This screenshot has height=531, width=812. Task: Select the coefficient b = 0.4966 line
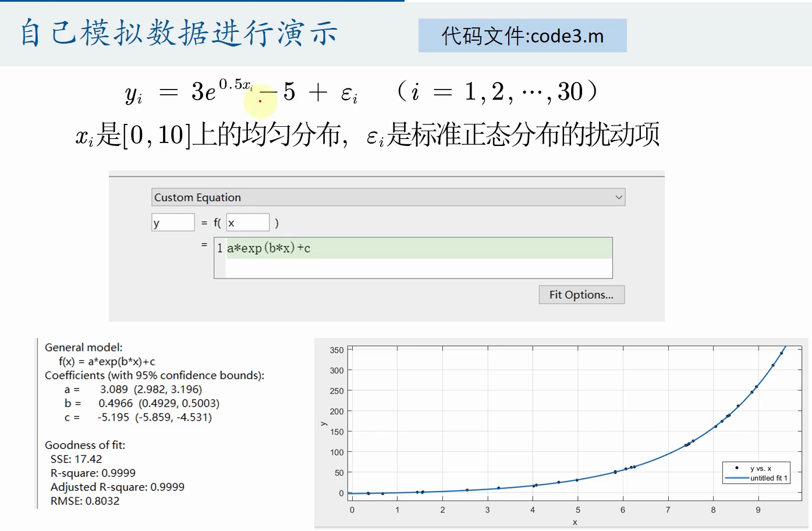click(142, 403)
